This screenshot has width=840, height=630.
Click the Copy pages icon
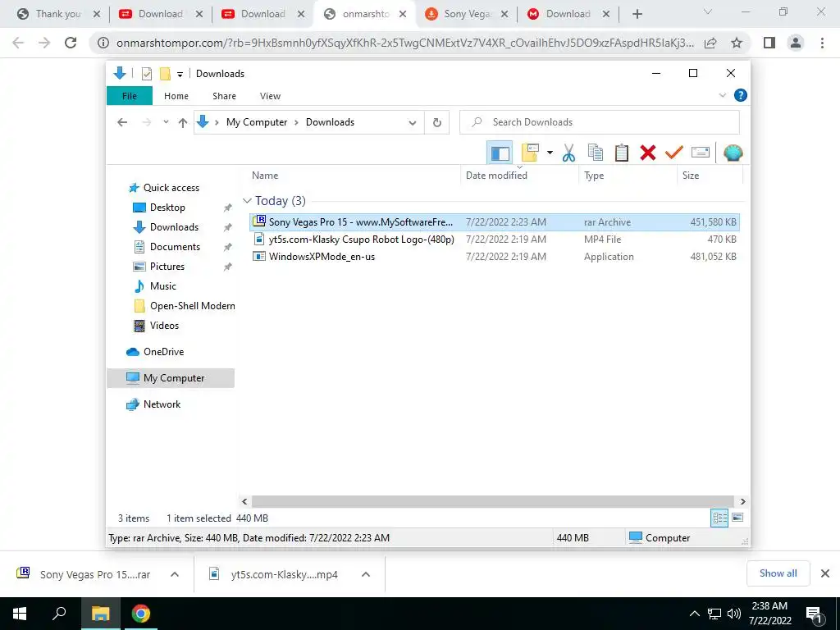click(596, 153)
